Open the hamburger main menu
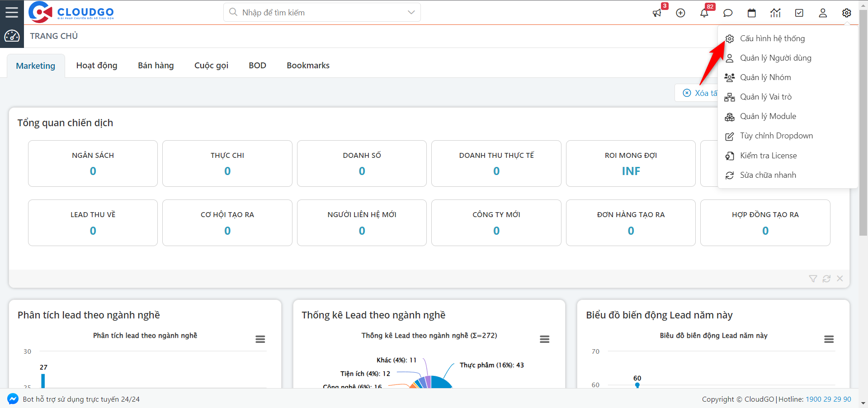The image size is (868, 408). tap(12, 12)
